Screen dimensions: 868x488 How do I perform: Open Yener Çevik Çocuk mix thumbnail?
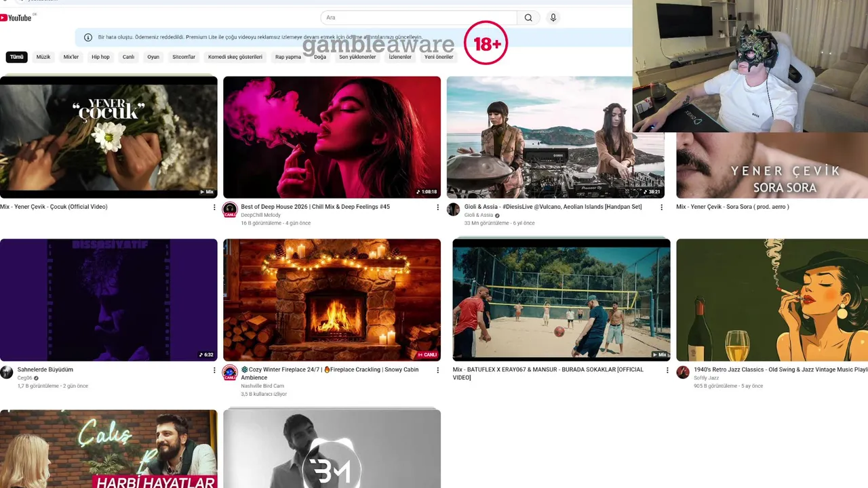(x=108, y=137)
